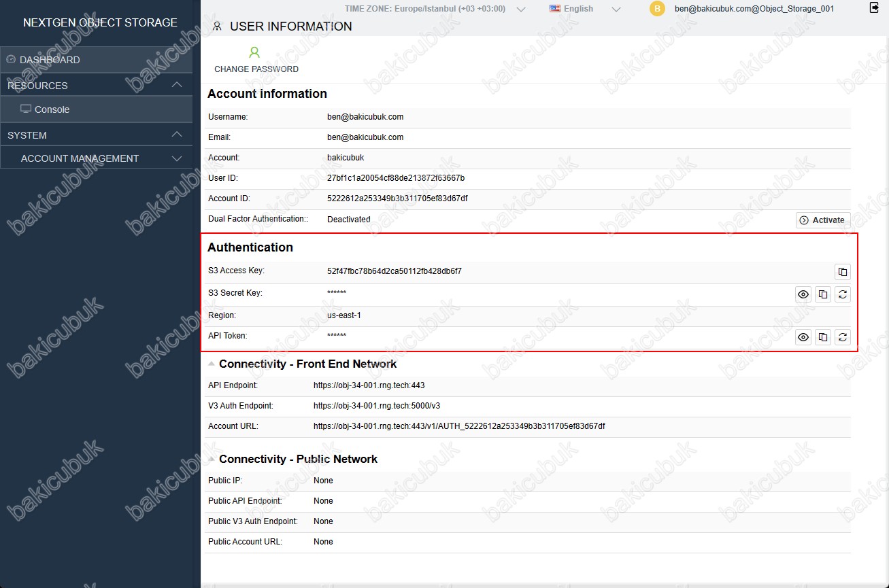Click the User ID value 27bf1c1a20054cf88de213872f63667b

tap(396, 178)
